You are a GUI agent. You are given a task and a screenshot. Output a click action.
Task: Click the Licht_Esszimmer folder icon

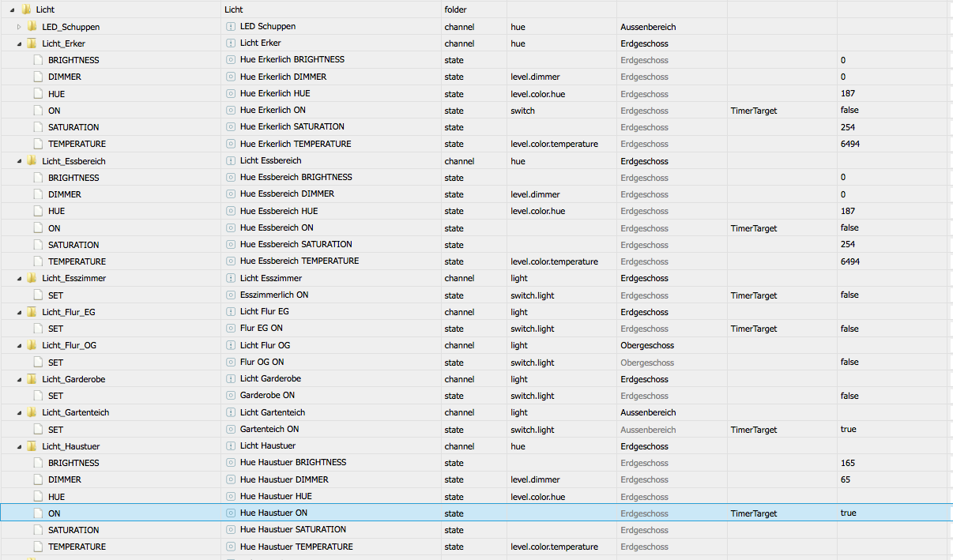pos(32,278)
